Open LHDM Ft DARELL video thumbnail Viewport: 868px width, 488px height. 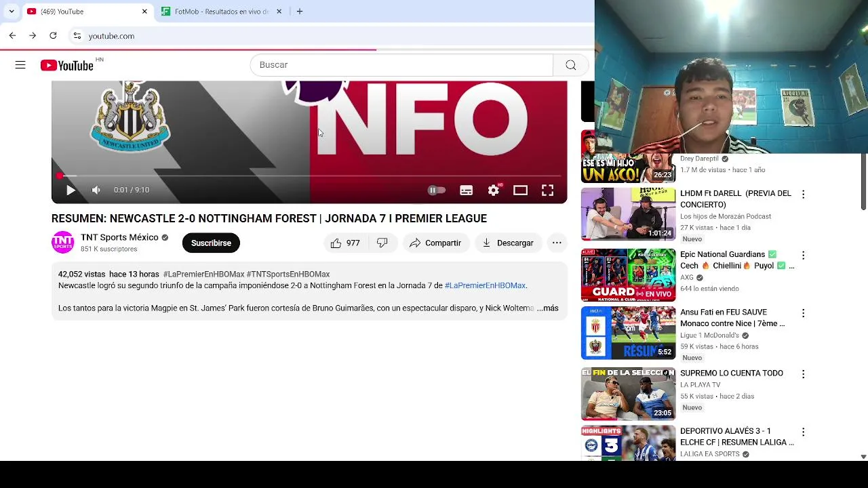coord(628,214)
